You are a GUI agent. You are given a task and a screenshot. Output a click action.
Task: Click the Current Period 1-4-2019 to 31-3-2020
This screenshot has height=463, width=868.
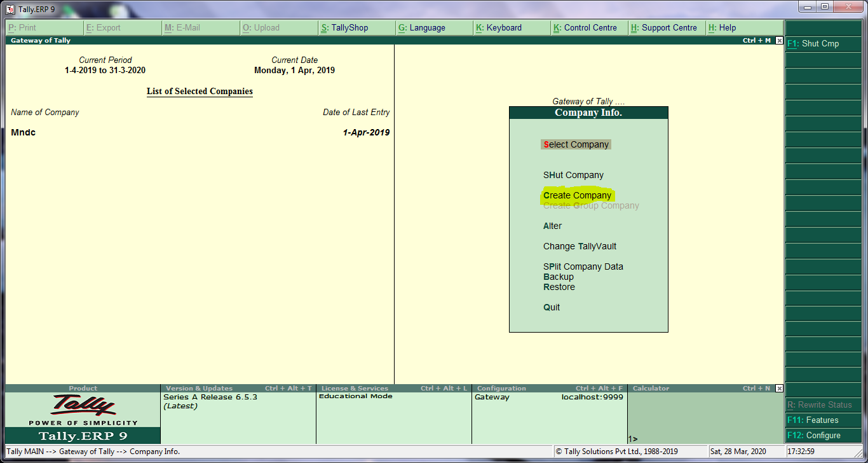pos(105,71)
